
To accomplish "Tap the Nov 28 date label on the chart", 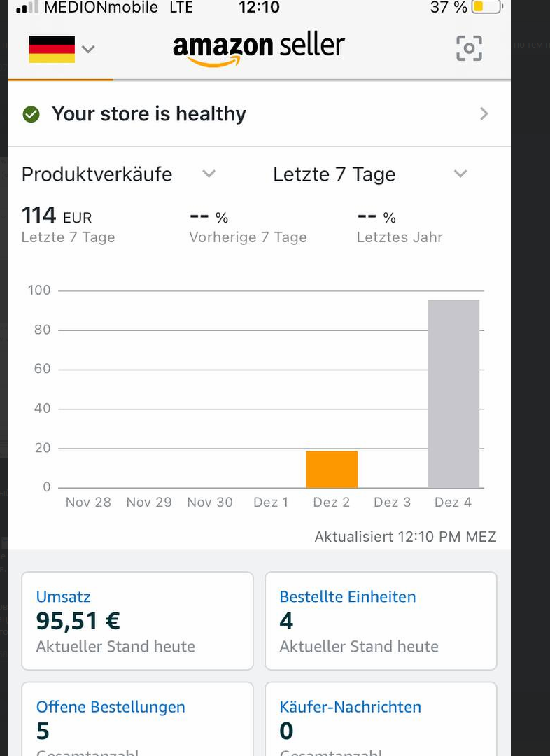I will (x=88, y=503).
